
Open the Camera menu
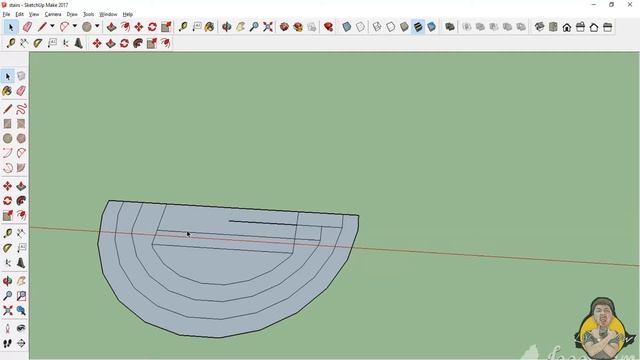click(x=53, y=14)
